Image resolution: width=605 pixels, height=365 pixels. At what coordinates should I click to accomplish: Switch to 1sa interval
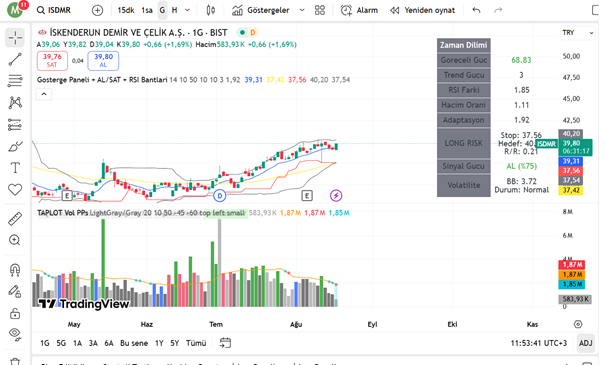147,10
